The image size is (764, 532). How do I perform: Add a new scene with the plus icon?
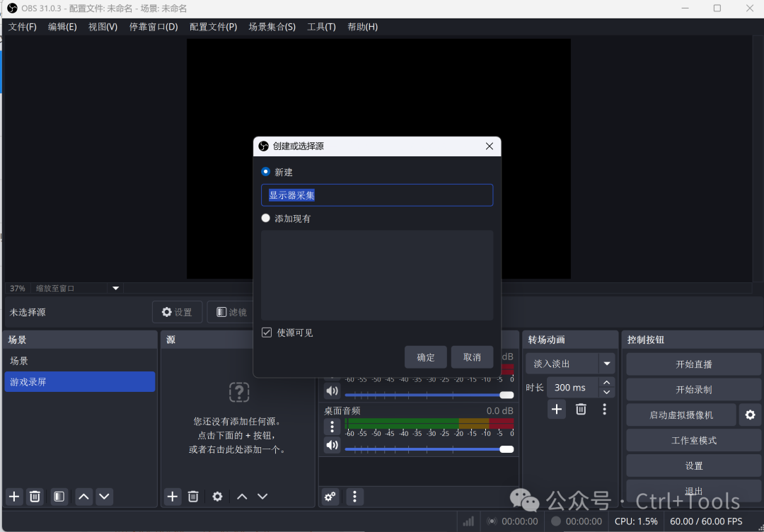point(14,497)
